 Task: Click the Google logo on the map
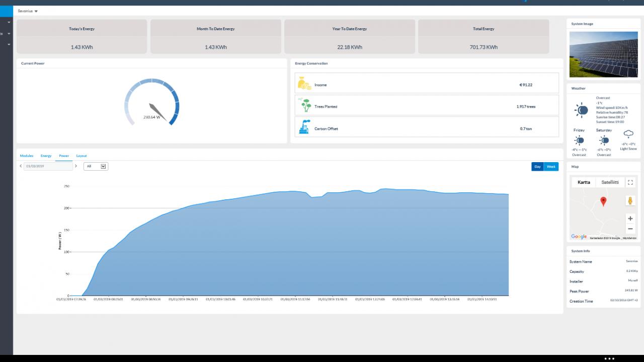tap(579, 237)
